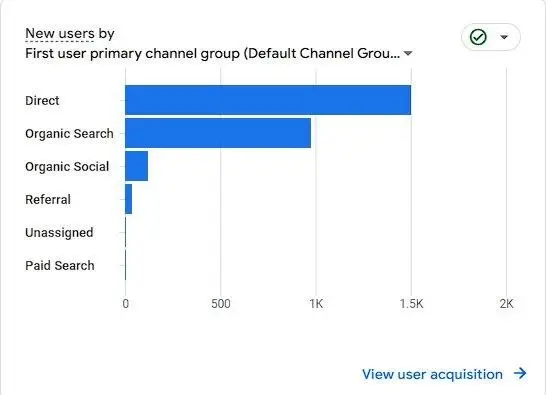Screen dimensions: 546x395
Task: Click the green checkmark data quality icon
Action: point(478,37)
